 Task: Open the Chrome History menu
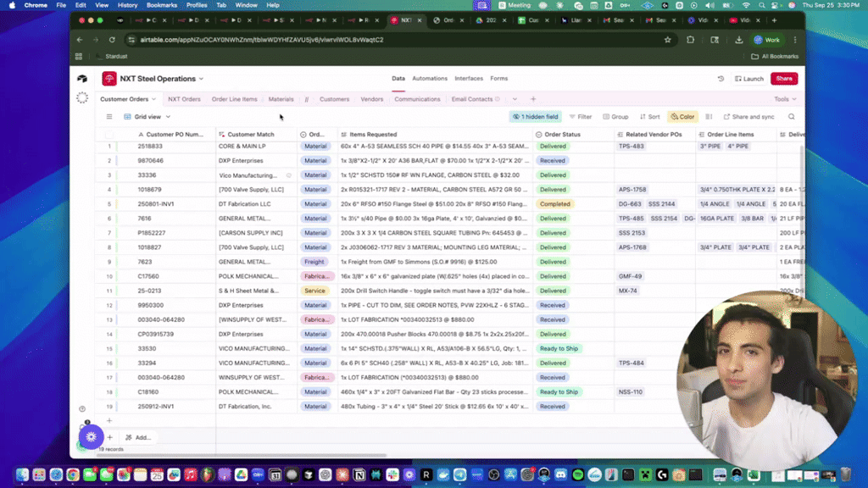[127, 5]
